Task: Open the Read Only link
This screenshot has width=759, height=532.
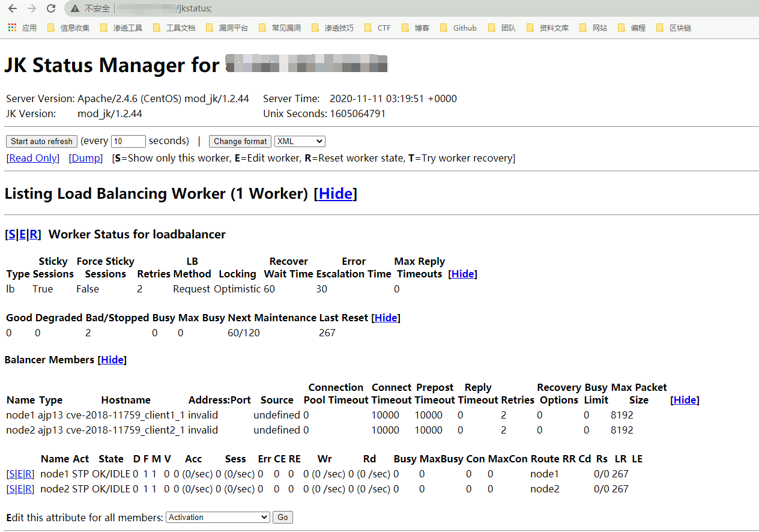Action: click(33, 158)
